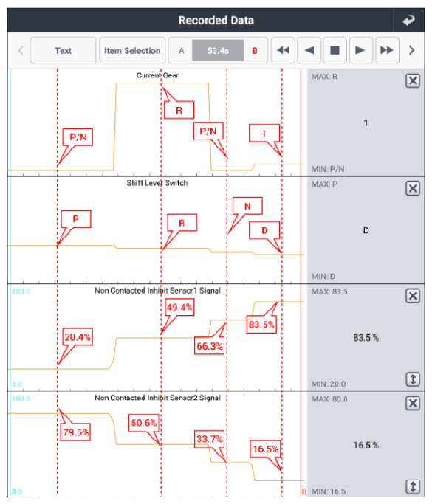Go to next toolbar page chevron
The width and height of the screenshot is (432, 504).
[x=412, y=50]
